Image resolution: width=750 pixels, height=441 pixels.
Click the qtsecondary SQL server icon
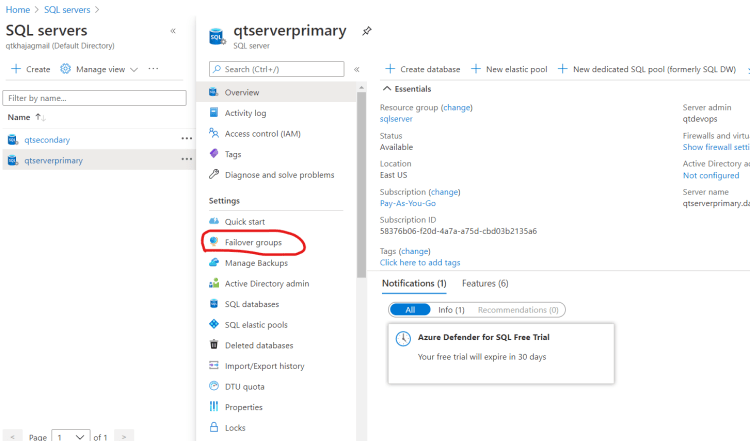[12, 140]
